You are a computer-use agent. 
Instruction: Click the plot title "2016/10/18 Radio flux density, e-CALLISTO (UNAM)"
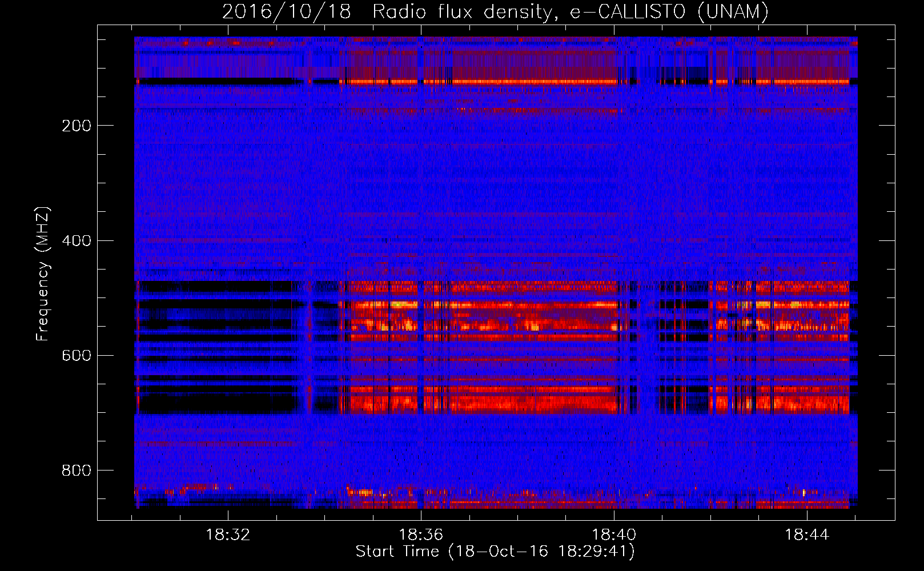(x=496, y=11)
